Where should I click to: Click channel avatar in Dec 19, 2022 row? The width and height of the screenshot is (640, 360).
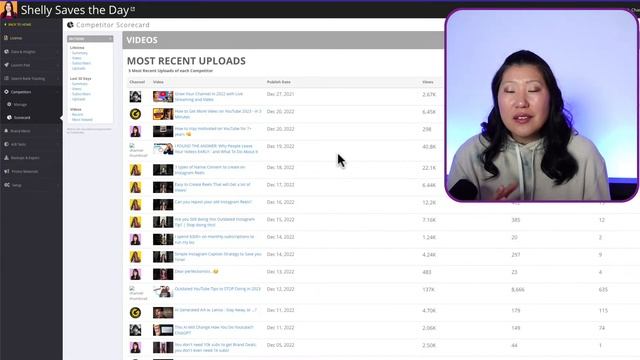coord(138,150)
